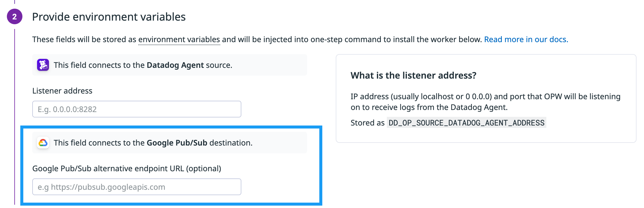Click the bold 'Datadog Agent' text
The width and height of the screenshot is (644, 208).
pyautogui.click(x=175, y=65)
